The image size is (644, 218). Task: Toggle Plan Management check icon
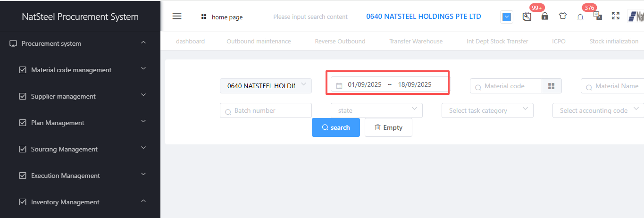click(22, 123)
